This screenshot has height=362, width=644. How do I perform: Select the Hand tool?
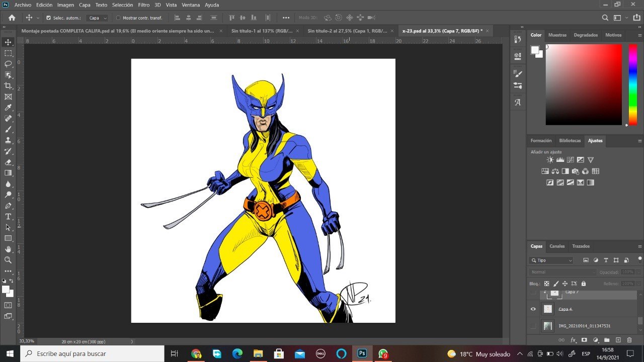click(8, 249)
